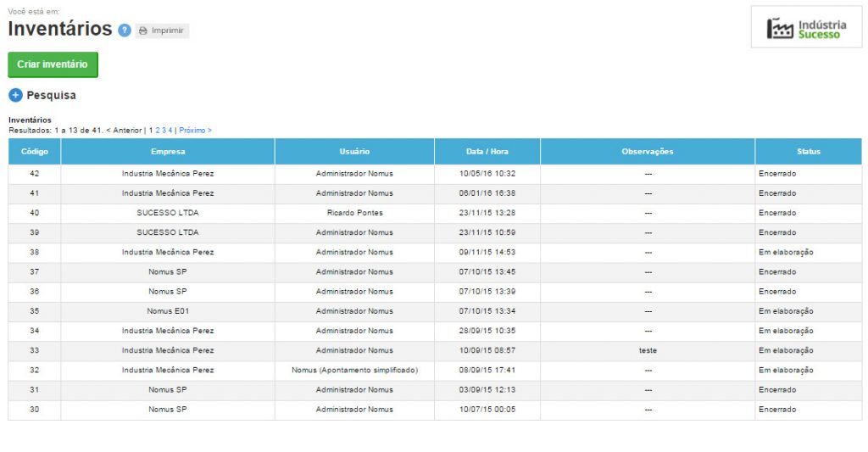The image size is (868, 452).
Task: Click the blue help question mark icon
Action: [x=125, y=31]
